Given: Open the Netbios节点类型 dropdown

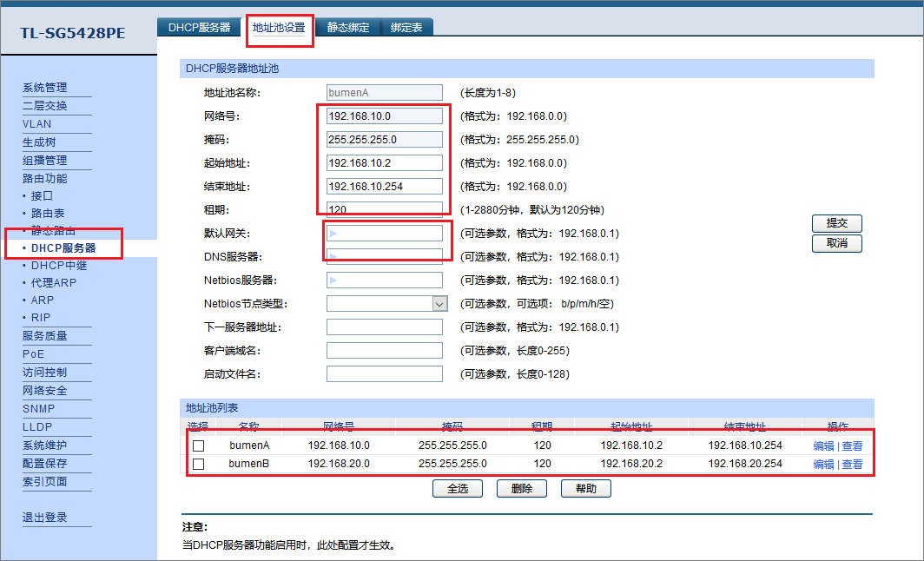Looking at the screenshot, I should pyautogui.click(x=386, y=303).
